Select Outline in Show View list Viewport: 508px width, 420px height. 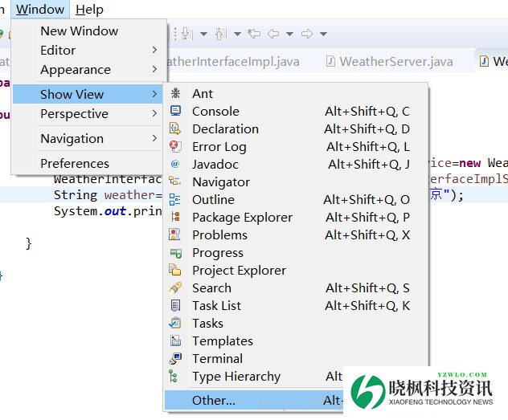click(x=213, y=199)
